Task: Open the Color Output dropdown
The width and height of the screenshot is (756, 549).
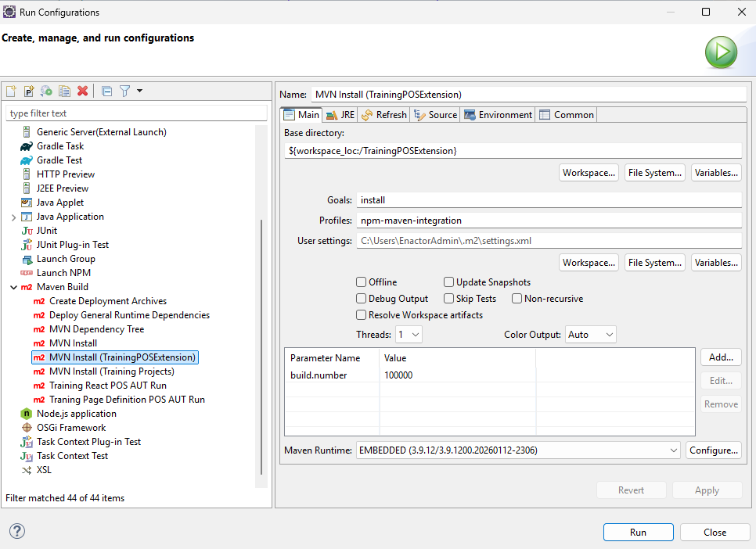Action: [x=590, y=335]
